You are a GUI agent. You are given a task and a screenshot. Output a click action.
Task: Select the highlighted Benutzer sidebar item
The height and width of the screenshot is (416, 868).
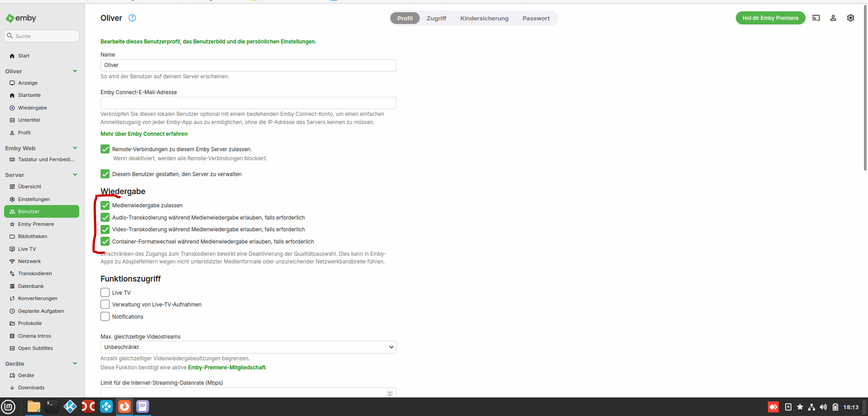(x=42, y=211)
